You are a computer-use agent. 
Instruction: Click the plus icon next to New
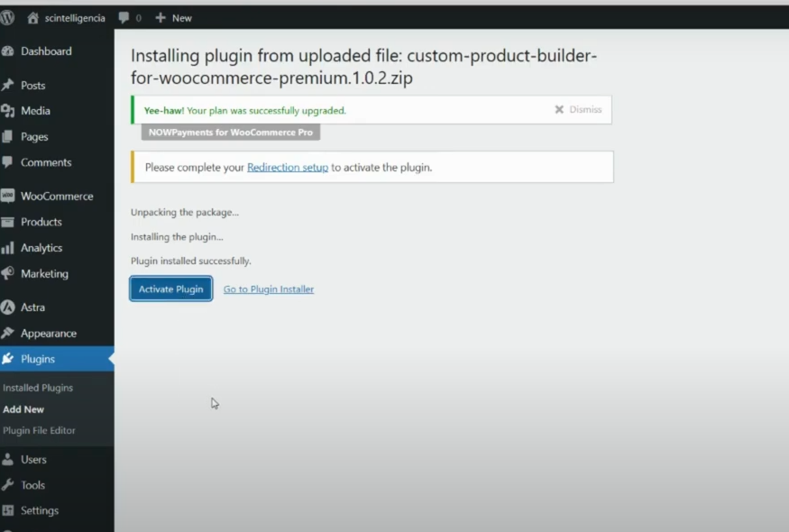tap(161, 18)
